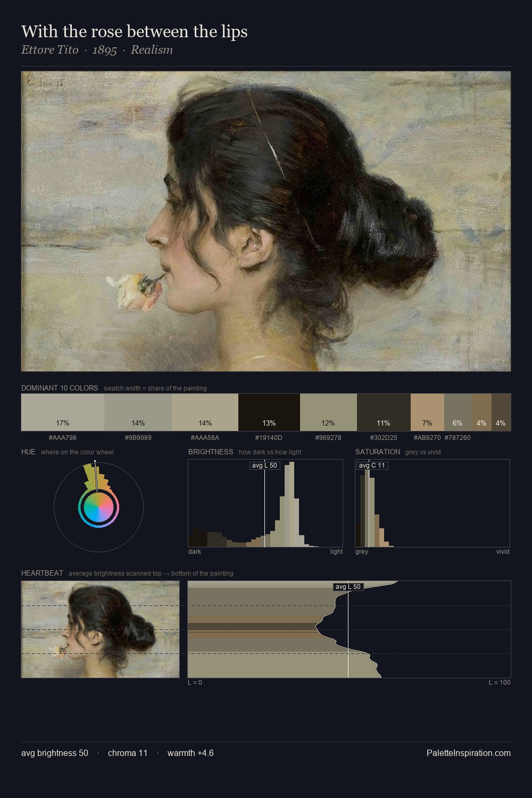The height and width of the screenshot is (798, 532).
Task: Click the hex label #969278
Action: pos(328,438)
